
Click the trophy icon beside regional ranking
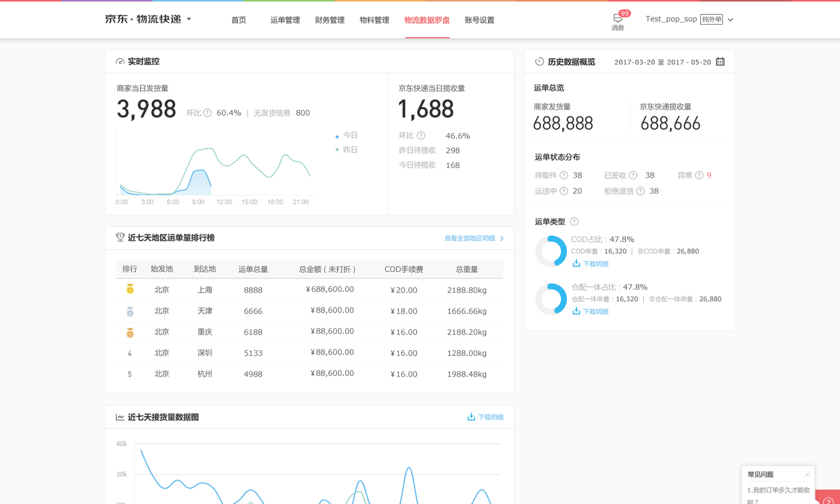pyautogui.click(x=120, y=237)
